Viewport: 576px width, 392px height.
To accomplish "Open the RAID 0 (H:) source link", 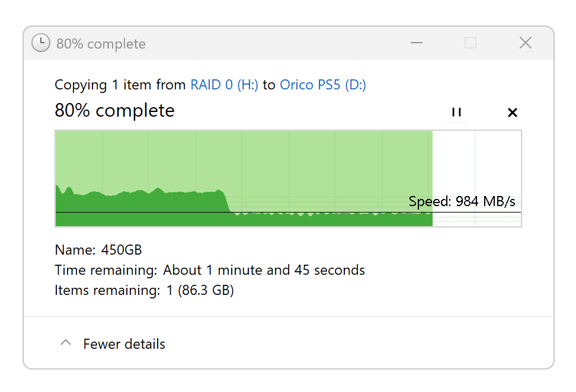I will pyautogui.click(x=224, y=85).
